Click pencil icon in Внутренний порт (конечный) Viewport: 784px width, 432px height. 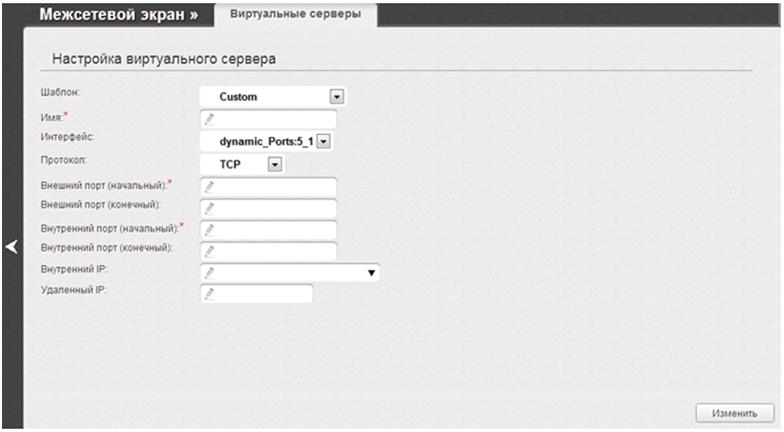tap(210, 251)
